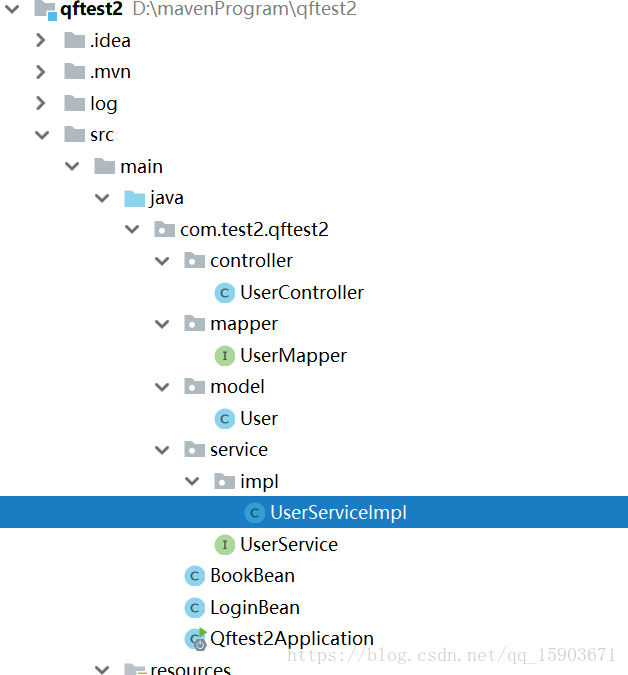Collapse the src folder arrow
This screenshot has width=628, height=675.
click(x=42, y=135)
